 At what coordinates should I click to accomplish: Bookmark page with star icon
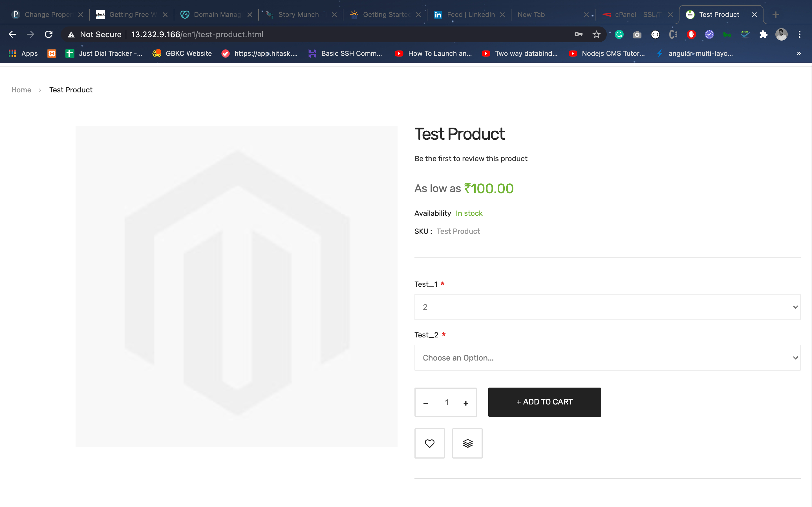click(596, 35)
